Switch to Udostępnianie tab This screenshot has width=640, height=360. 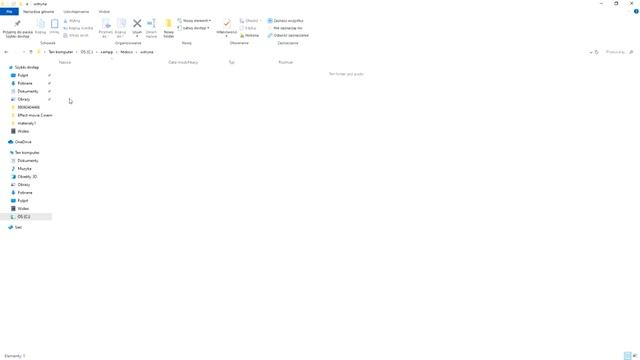tap(76, 12)
